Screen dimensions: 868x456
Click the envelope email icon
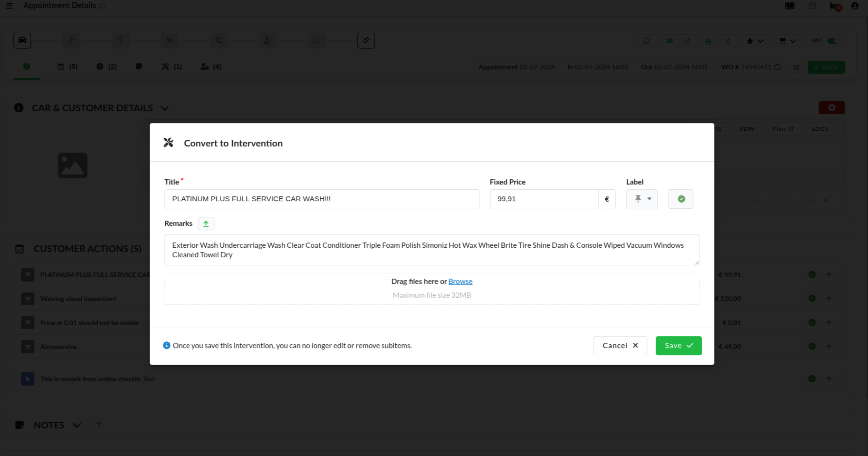click(669, 41)
